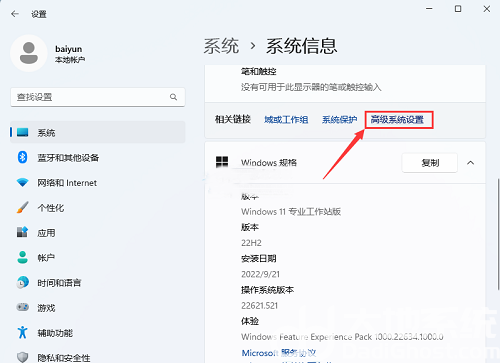Open 时间和语言 settings

tap(97, 283)
